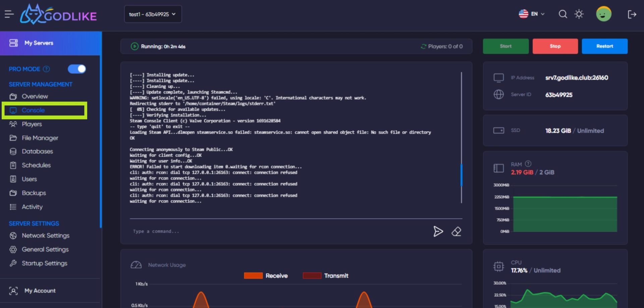Clear console with the eraser icon
644x308 pixels.
click(456, 231)
